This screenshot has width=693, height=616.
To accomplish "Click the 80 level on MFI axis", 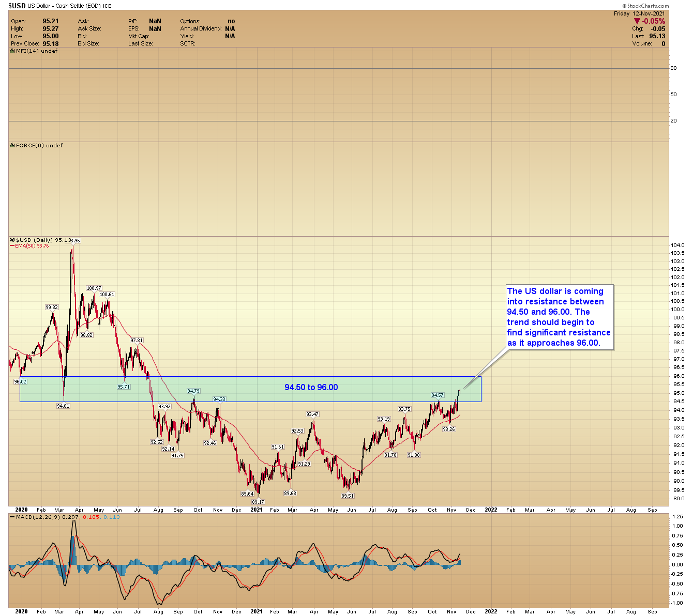I will [673, 68].
